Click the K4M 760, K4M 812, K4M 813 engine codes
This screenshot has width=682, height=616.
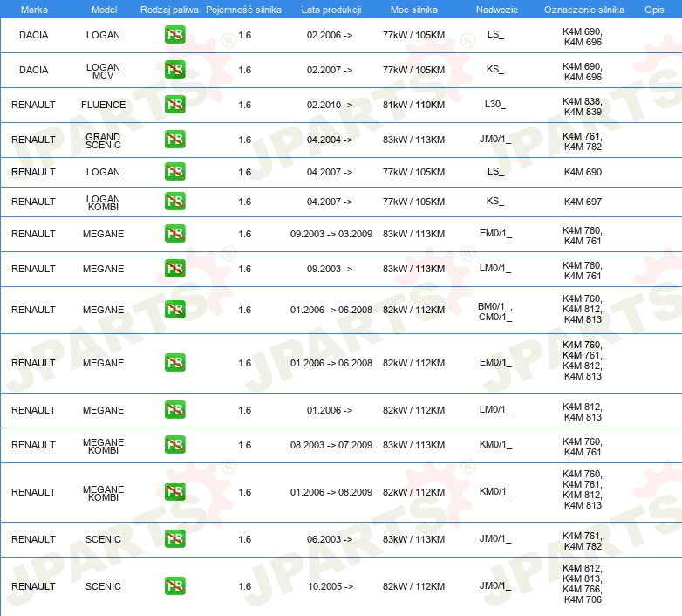pyautogui.click(x=583, y=309)
